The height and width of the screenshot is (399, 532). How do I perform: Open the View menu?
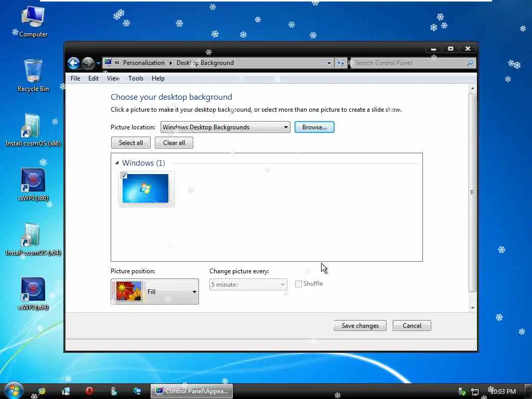pos(113,78)
